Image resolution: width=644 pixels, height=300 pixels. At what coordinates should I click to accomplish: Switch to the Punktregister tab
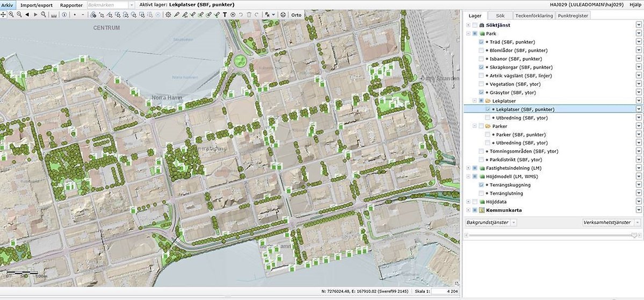click(x=573, y=16)
